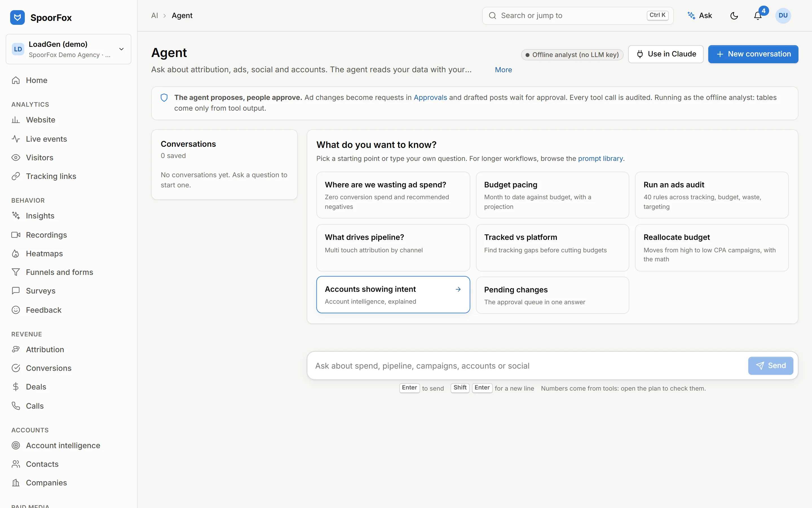Click the Account intelligence target icon
This screenshot has width=812, height=508.
click(x=16, y=446)
